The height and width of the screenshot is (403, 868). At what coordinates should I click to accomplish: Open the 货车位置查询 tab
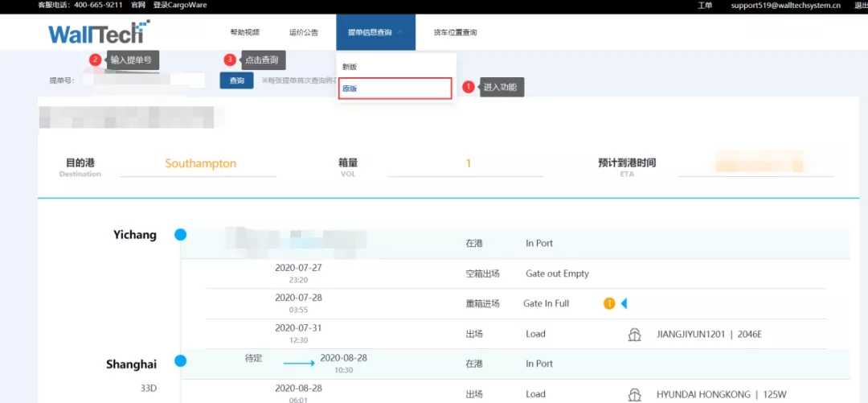tap(455, 32)
